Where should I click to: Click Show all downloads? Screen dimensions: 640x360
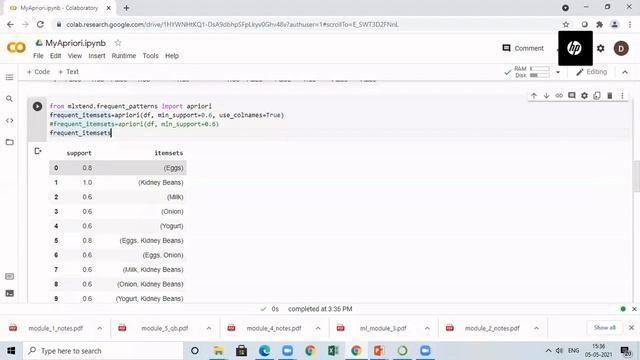604,328
